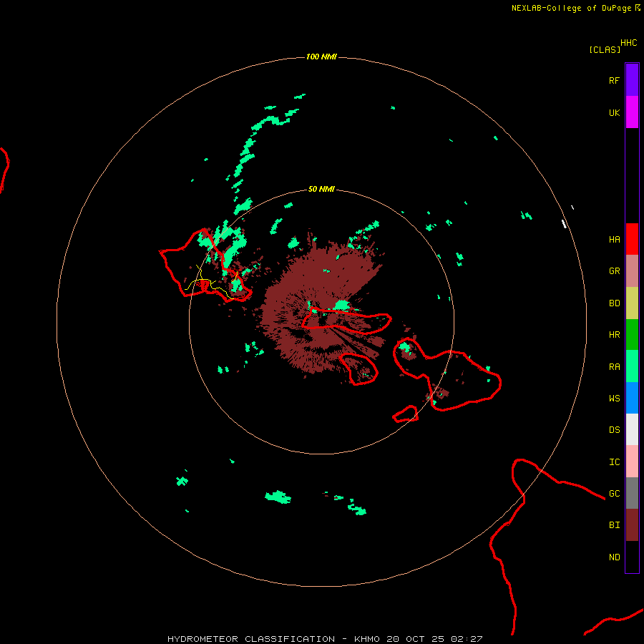Click the NEXLAB-College of DuPage credit
Viewport: 644px width, 644px height.
point(576,8)
